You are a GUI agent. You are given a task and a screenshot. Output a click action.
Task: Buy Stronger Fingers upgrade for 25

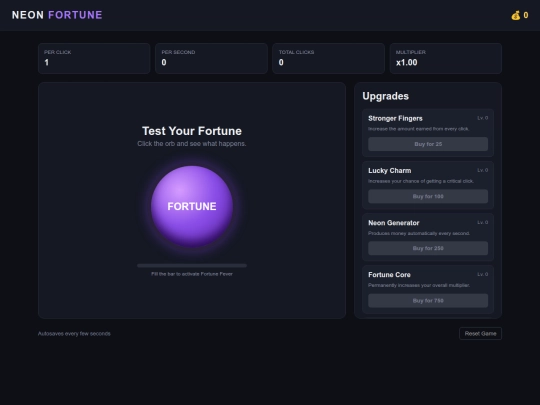point(428,144)
